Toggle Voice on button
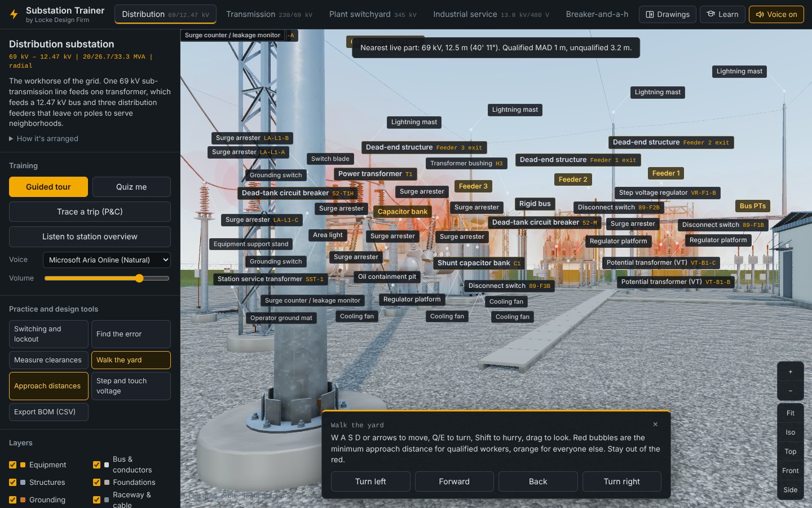Viewport: 812px width, 508px height. (x=776, y=14)
